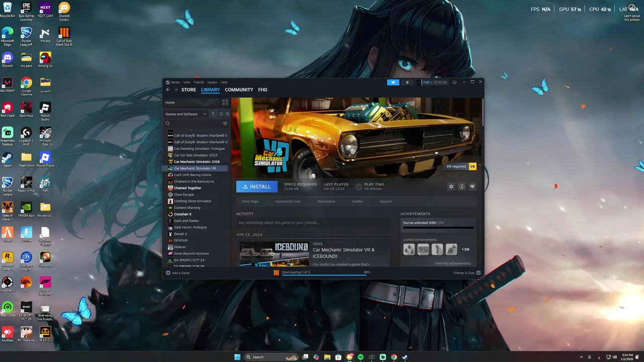Open Valorant desktop shortcut

click(x=7, y=84)
